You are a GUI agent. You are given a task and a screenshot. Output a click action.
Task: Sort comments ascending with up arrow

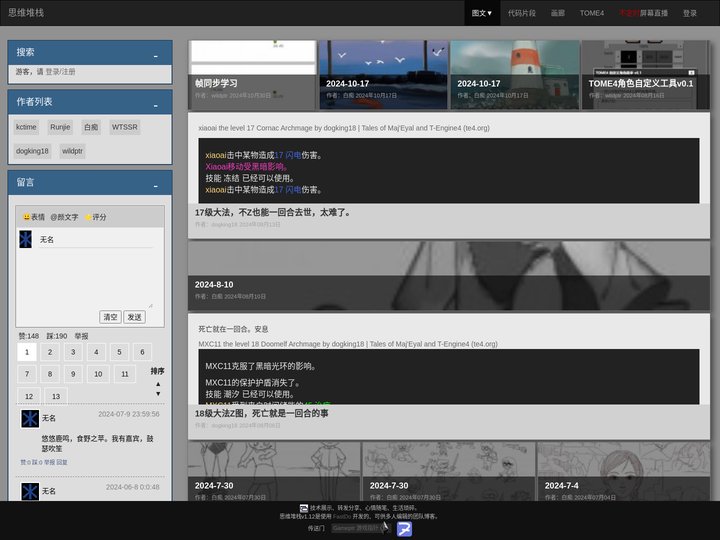[x=158, y=384]
